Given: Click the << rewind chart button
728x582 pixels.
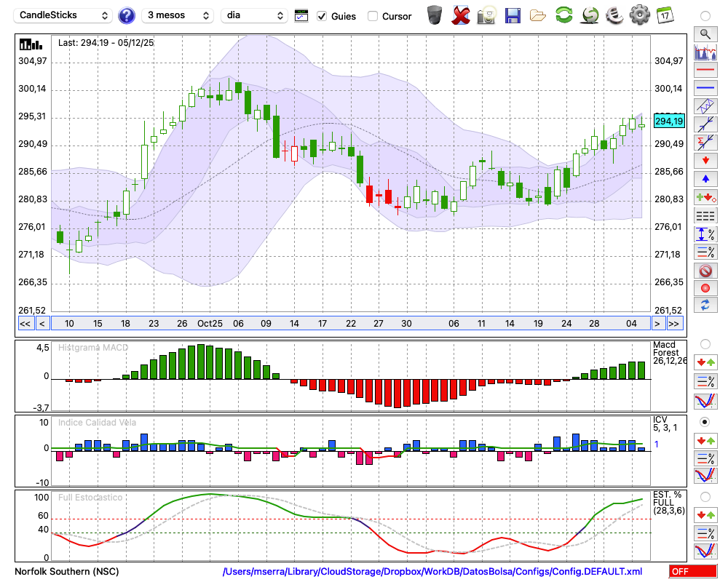Looking at the screenshot, I should pos(25,324).
